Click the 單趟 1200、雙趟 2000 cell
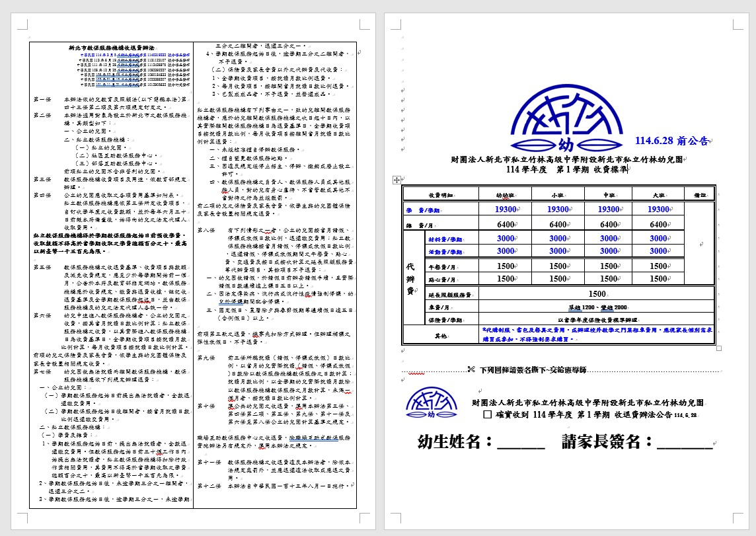The image size is (756, 536). click(x=598, y=307)
